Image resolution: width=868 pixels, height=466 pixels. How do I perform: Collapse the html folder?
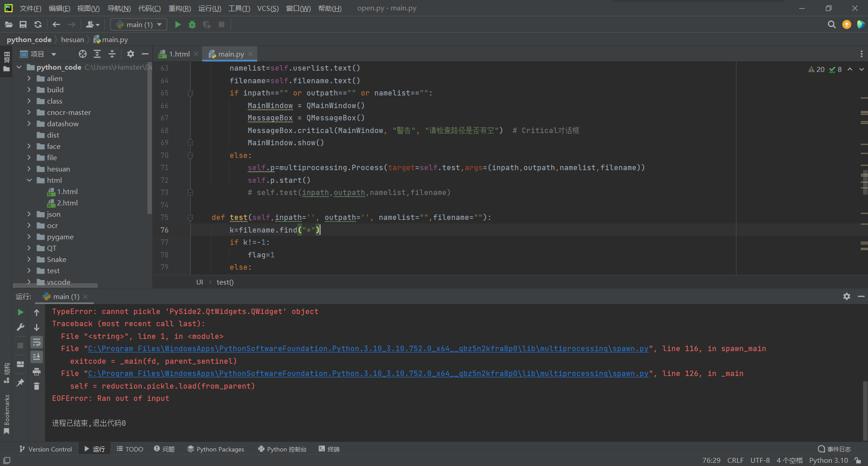tap(29, 180)
